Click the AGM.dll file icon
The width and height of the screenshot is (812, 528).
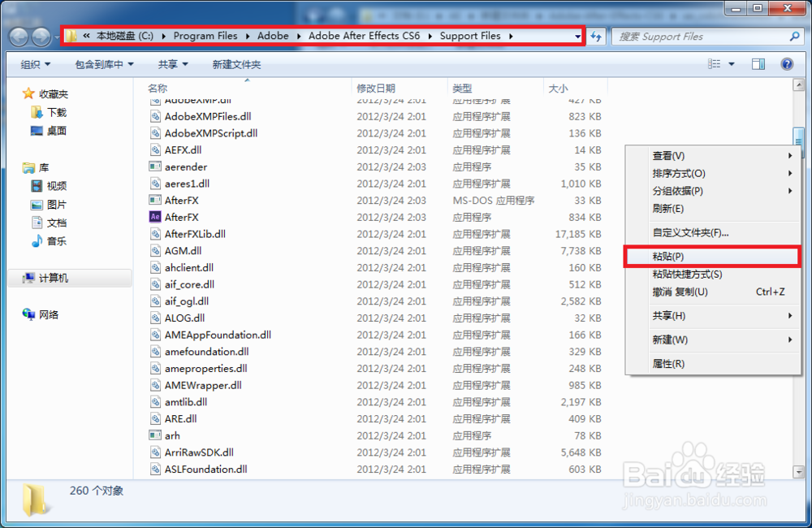(x=155, y=251)
